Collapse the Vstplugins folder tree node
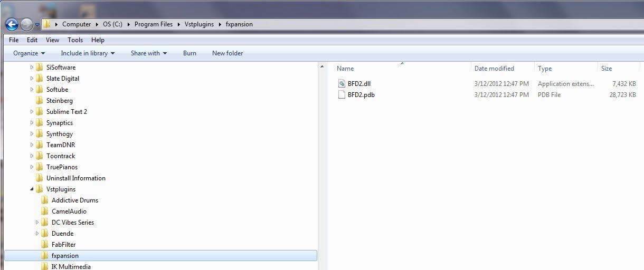The width and height of the screenshot is (644, 270). (x=32, y=189)
